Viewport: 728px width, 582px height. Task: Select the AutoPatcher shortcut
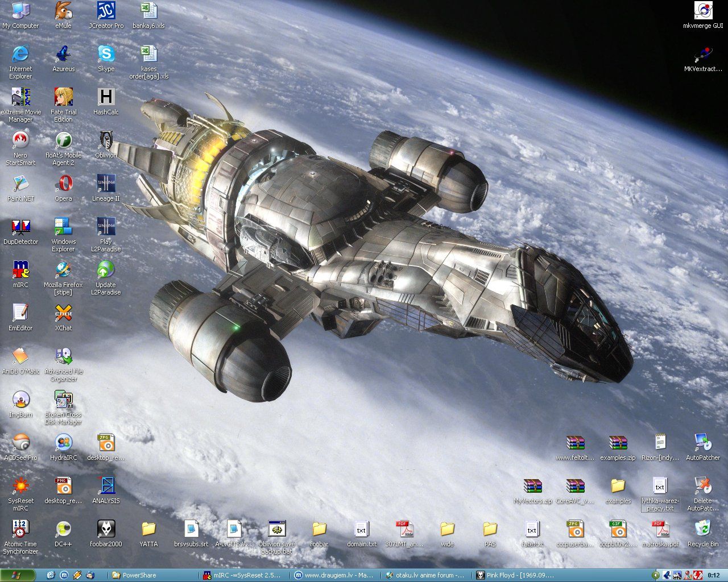(x=703, y=447)
